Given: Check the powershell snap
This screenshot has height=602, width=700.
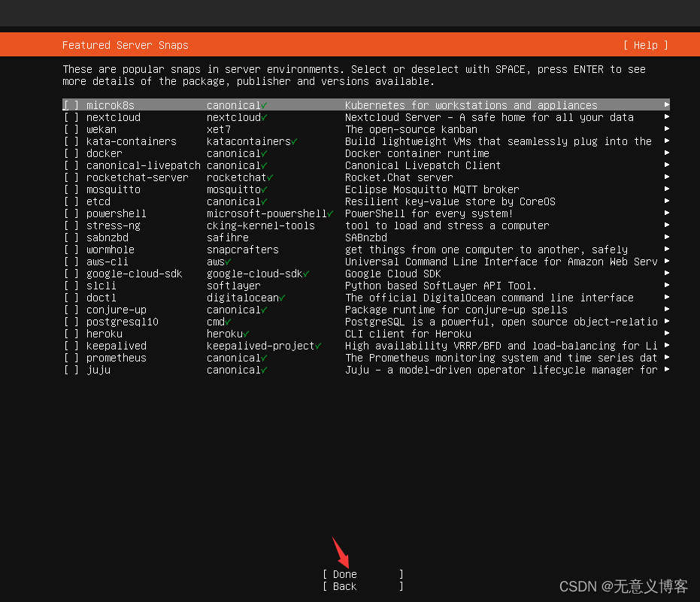Looking at the screenshot, I should 69,213.
